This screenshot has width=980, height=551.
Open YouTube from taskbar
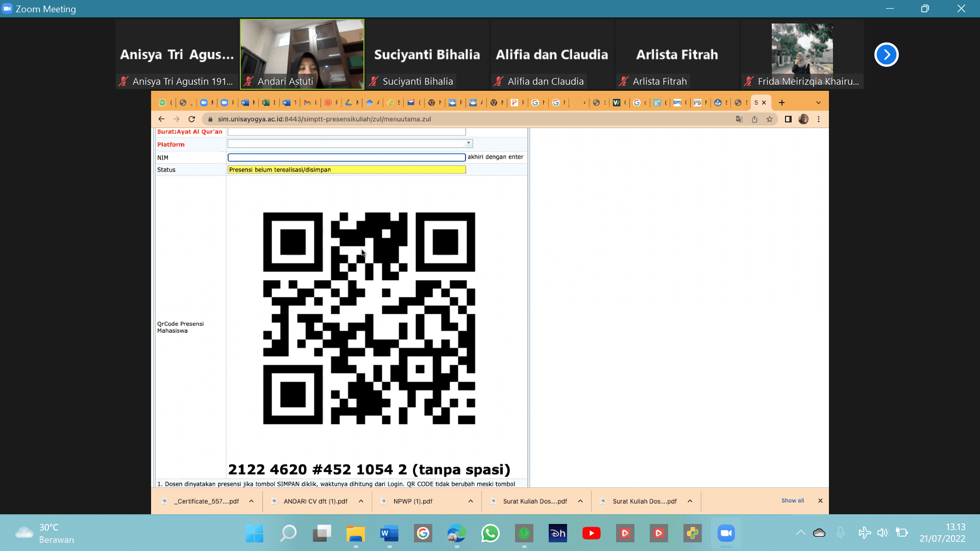tap(591, 533)
